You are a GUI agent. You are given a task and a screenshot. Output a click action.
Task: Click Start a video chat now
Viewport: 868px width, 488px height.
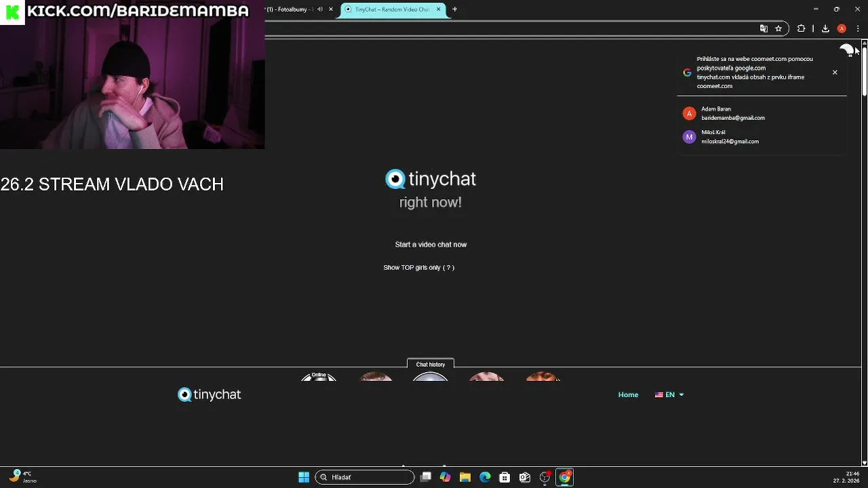[x=431, y=244]
